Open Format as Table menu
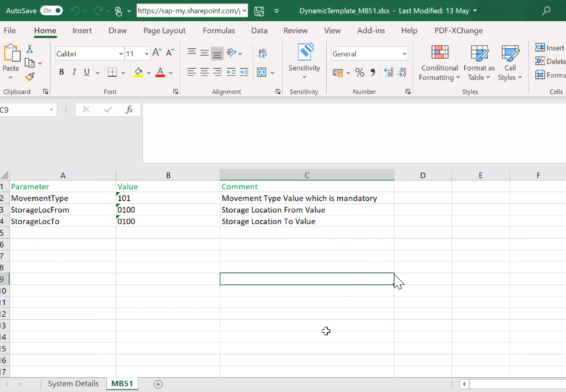The width and height of the screenshot is (566, 392). (x=479, y=63)
